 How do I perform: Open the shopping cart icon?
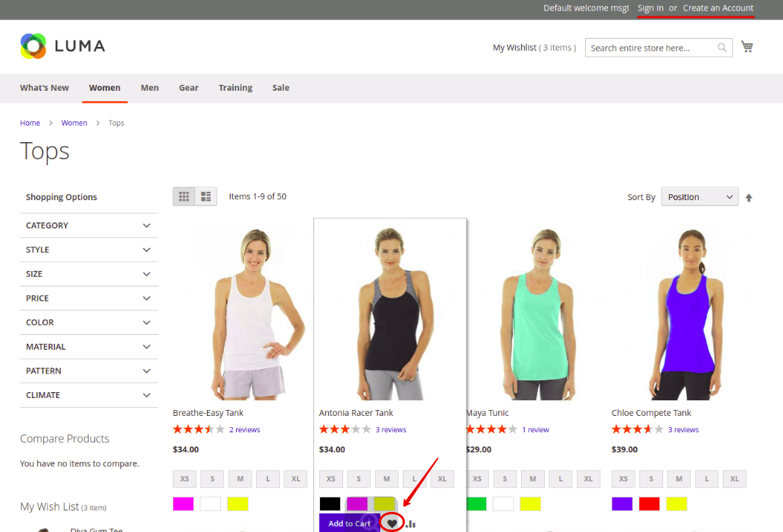click(x=747, y=46)
